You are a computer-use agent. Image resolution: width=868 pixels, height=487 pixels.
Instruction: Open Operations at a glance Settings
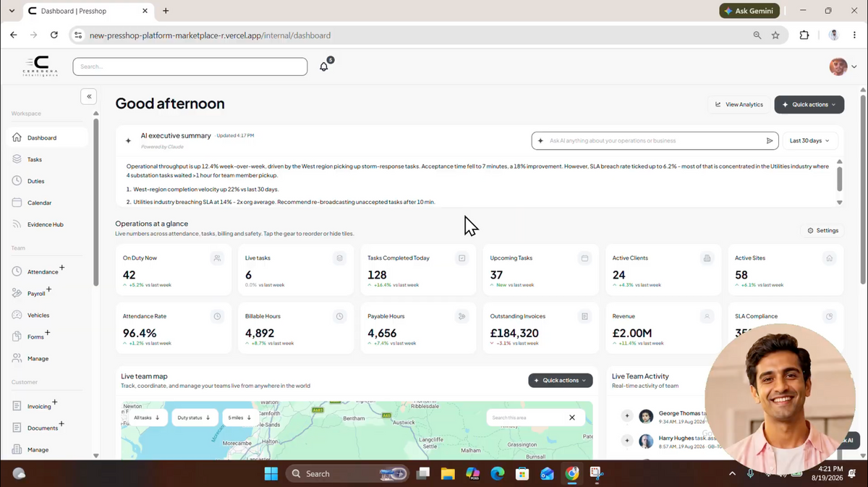point(823,231)
